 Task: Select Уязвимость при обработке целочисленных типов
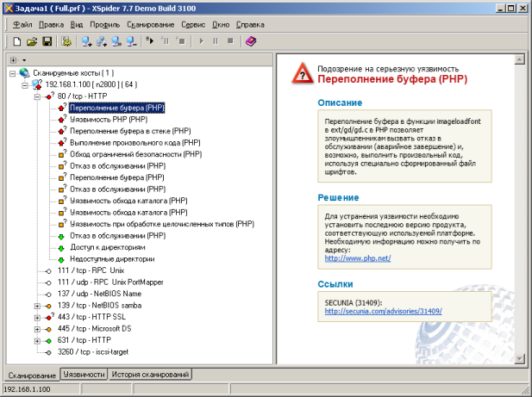coord(162,224)
